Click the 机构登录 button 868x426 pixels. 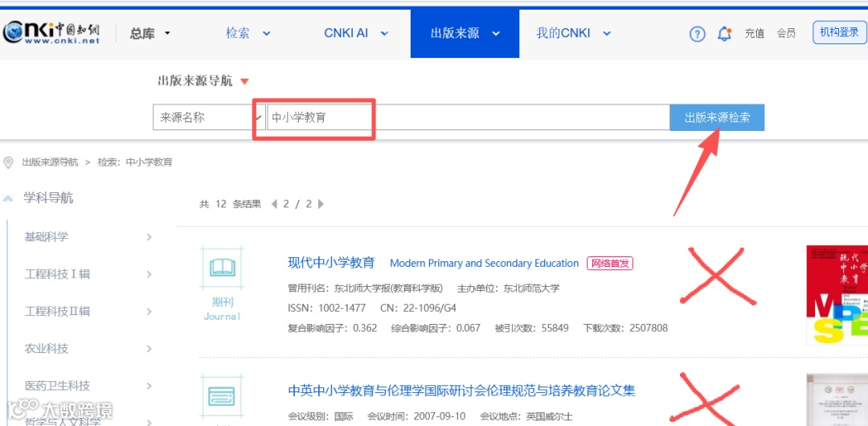[838, 32]
